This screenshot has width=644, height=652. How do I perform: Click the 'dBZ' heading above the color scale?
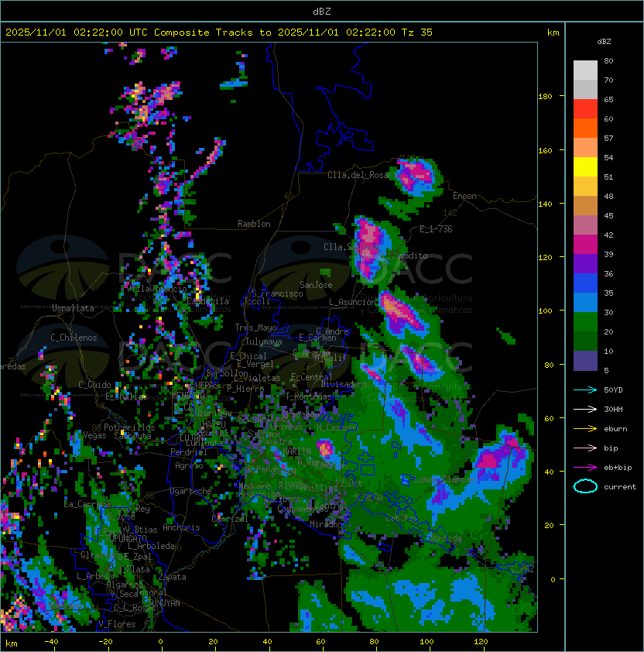(x=604, y=42)
